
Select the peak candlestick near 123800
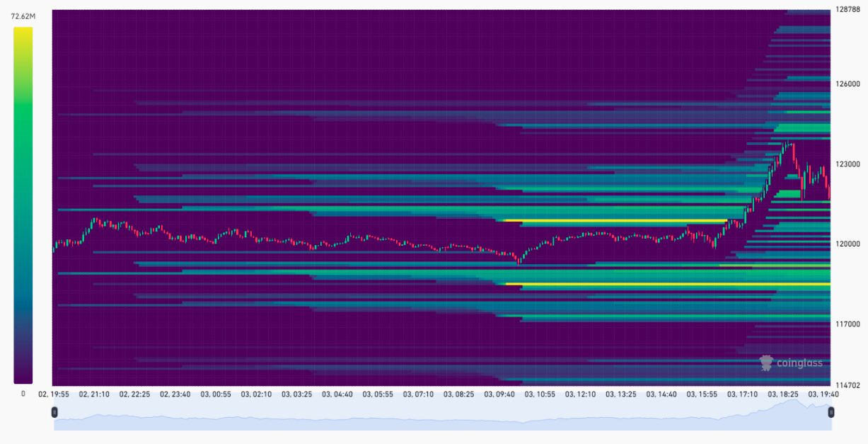pyautogui.click(x=787, y=145)
